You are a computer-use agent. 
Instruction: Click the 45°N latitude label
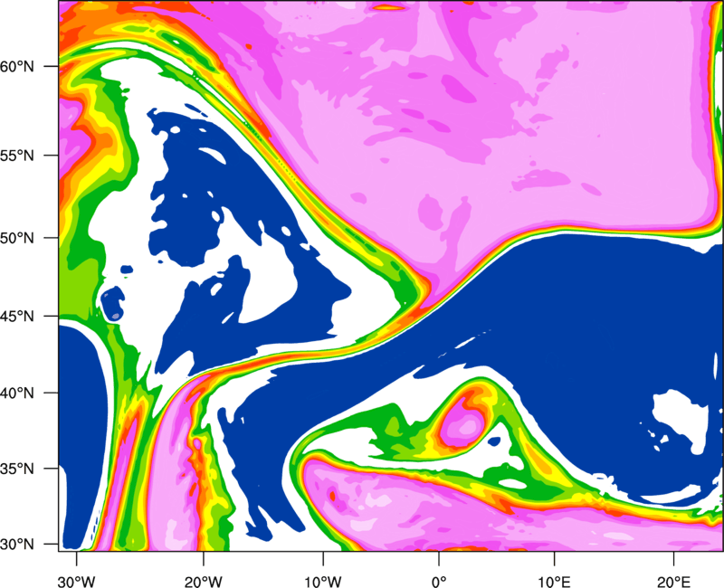(x=17, y=317)
